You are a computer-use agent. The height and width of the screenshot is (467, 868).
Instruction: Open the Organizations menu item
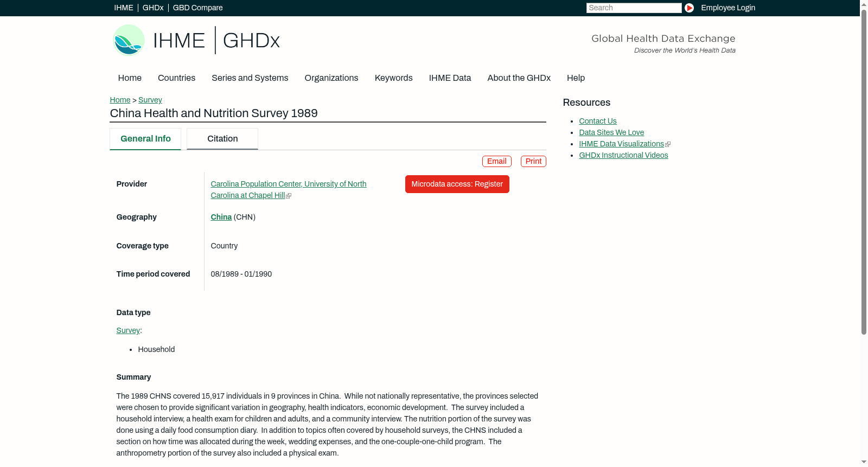click(331, 78)
